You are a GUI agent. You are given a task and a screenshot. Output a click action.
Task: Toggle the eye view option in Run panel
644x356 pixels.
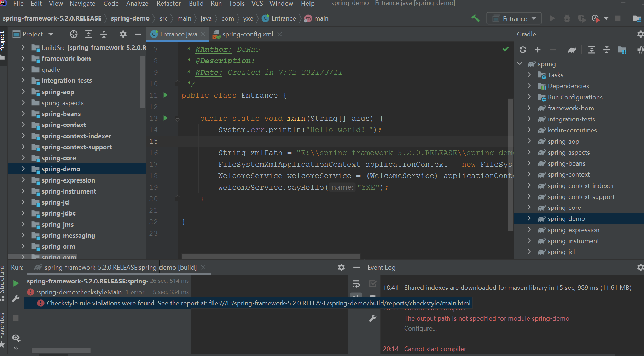pos(16,338)
